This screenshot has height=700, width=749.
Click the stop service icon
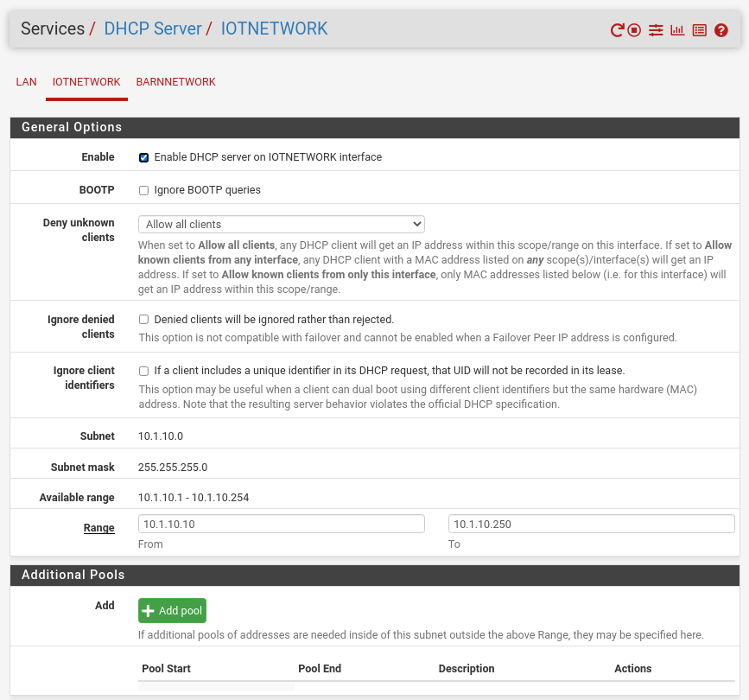pos(634,30)
